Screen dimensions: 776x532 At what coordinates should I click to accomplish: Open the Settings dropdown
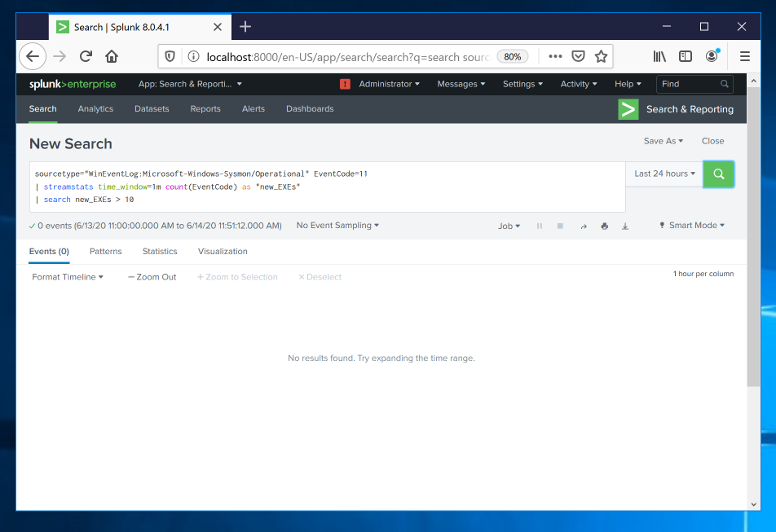click(x=522, y=84)
